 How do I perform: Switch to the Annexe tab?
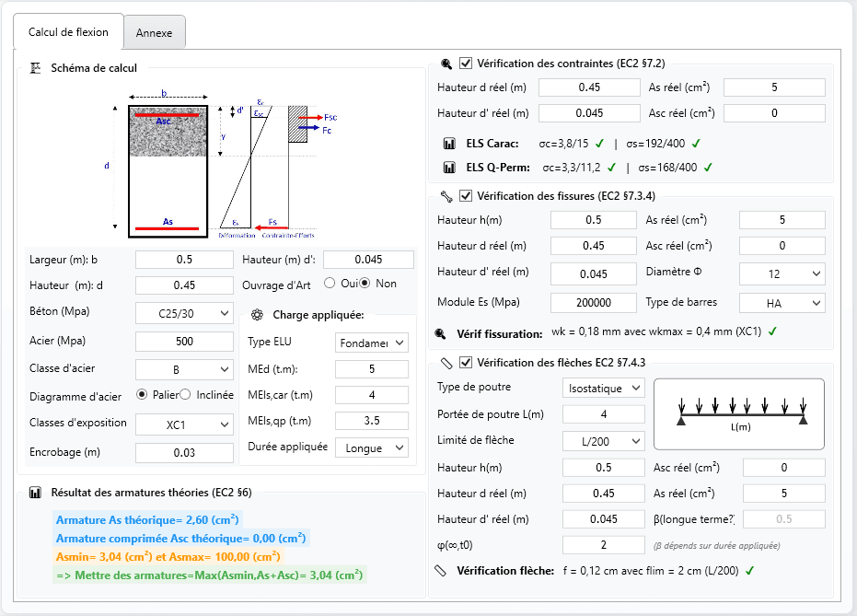coord(154,31)
